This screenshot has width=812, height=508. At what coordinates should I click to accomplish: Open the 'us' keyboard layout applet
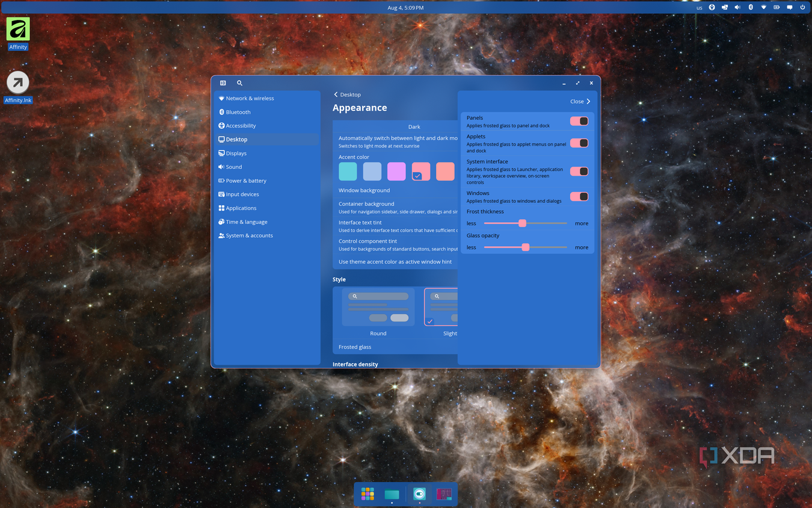point(699,8)
